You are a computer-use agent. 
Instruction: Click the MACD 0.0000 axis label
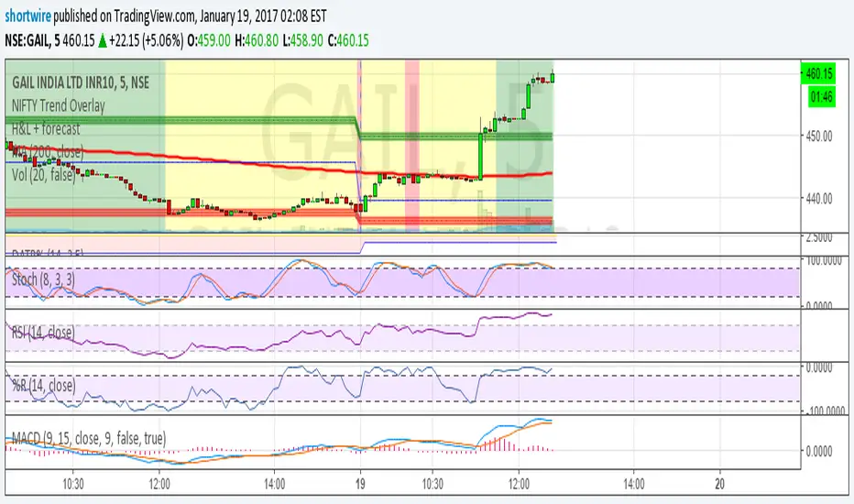tap(819, 452)
